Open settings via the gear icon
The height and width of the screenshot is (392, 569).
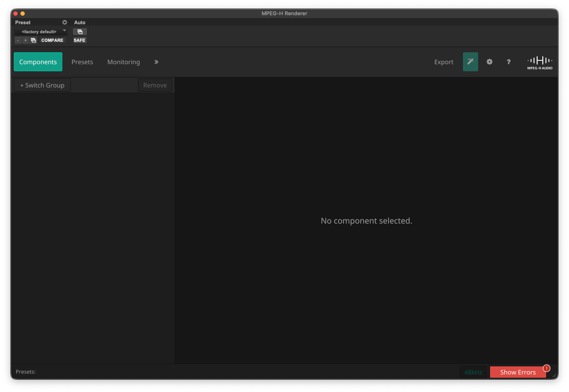(x=490, y=62)
